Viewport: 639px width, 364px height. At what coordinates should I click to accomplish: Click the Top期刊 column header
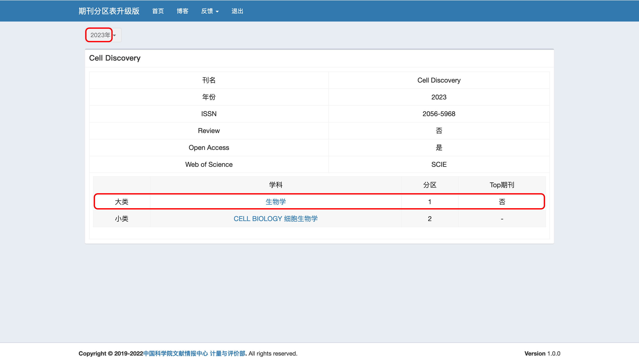tap(502, 185)
